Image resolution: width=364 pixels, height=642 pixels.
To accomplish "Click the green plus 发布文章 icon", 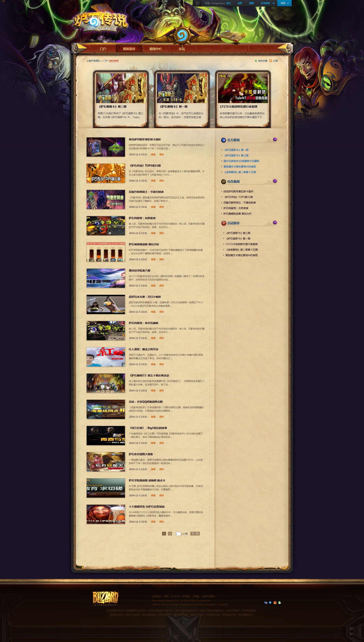I will tap(256, 61).
